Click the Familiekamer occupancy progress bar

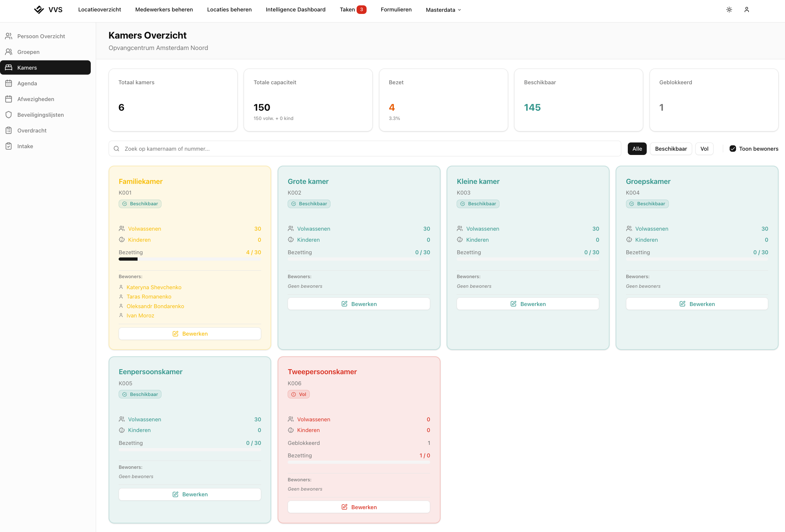(190, 259)
